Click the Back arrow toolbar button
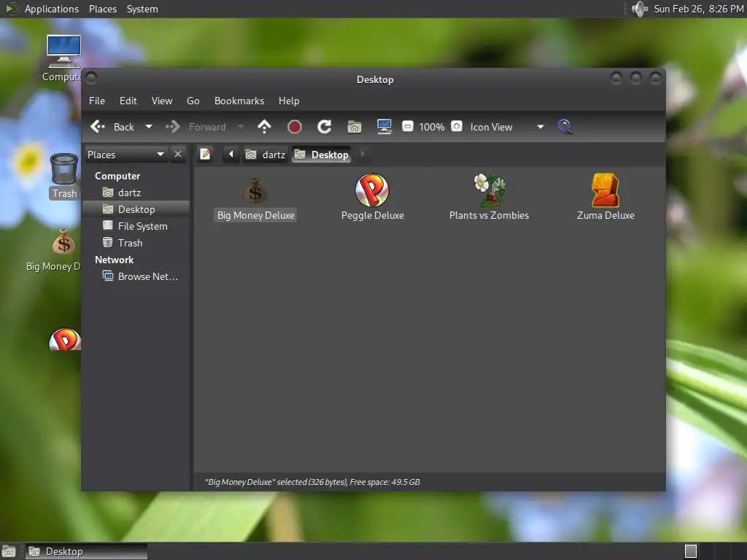 [112, 127]
